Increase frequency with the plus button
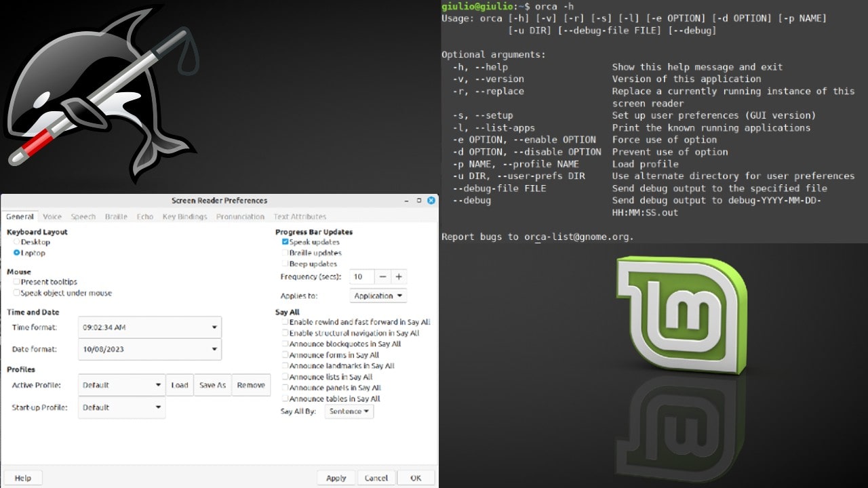The image size is (868, 488). (x=399, y=277)
